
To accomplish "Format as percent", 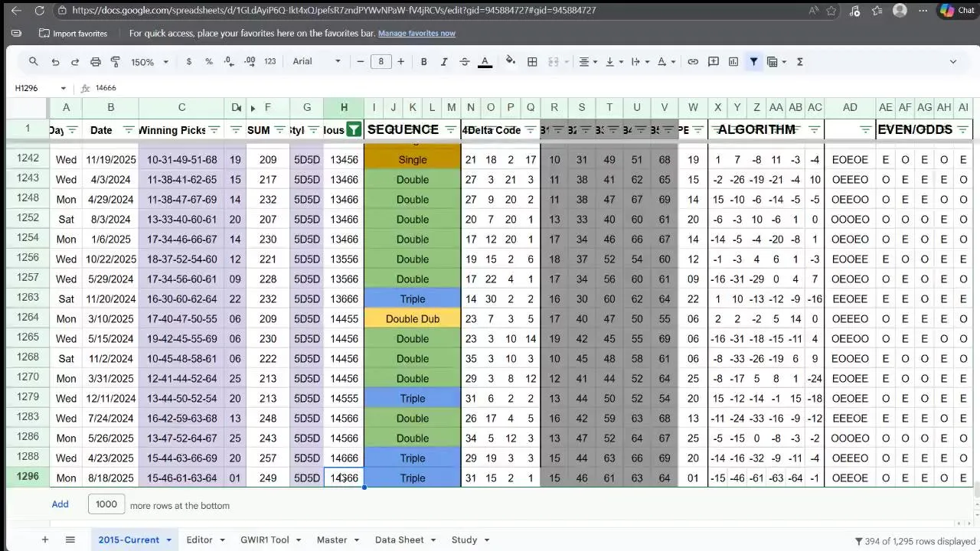I will [x=208, y=61].
